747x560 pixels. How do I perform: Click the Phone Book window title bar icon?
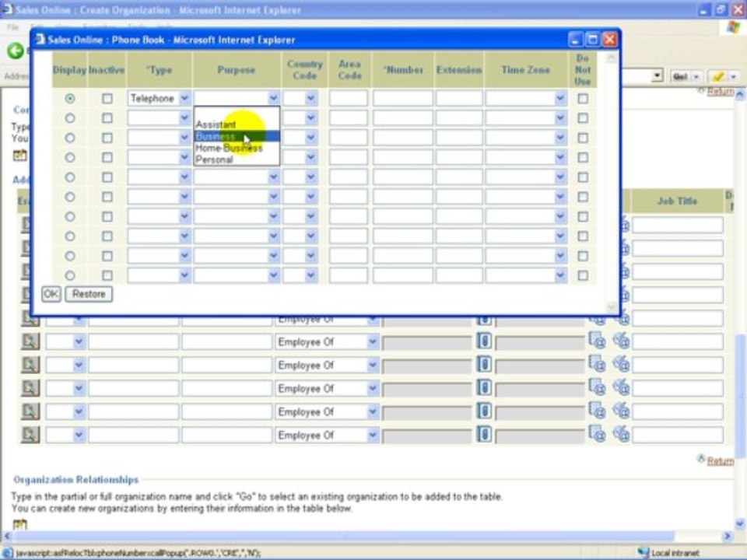coord(40,40)
